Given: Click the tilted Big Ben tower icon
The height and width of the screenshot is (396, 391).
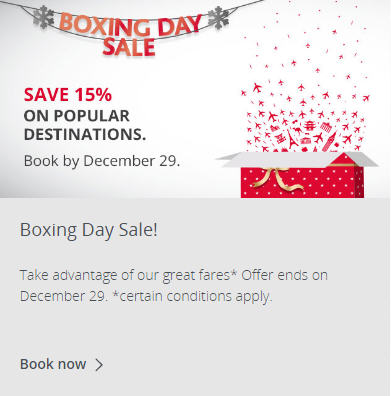Looking at the screenshot, I should [329, 141].
